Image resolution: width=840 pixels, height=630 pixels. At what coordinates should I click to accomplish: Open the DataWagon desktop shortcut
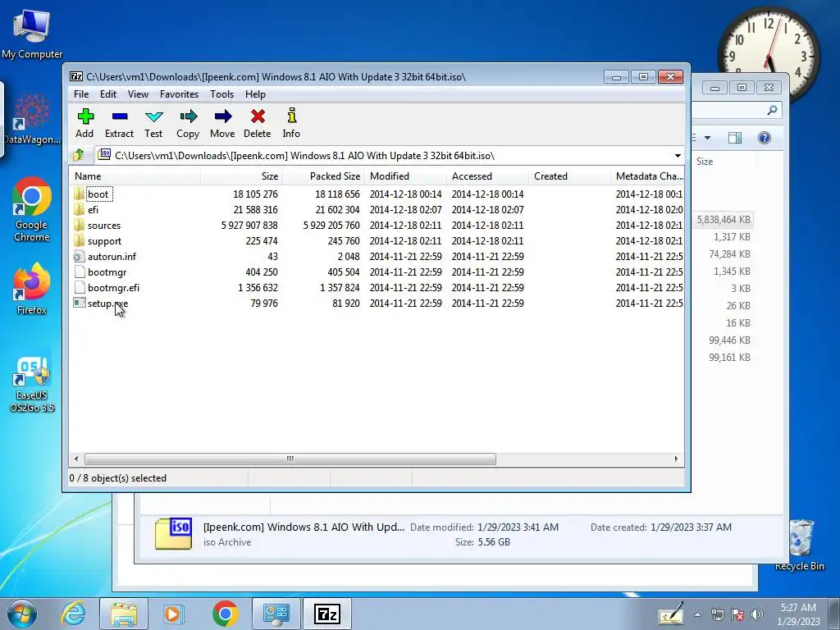[x=32, y=119]
